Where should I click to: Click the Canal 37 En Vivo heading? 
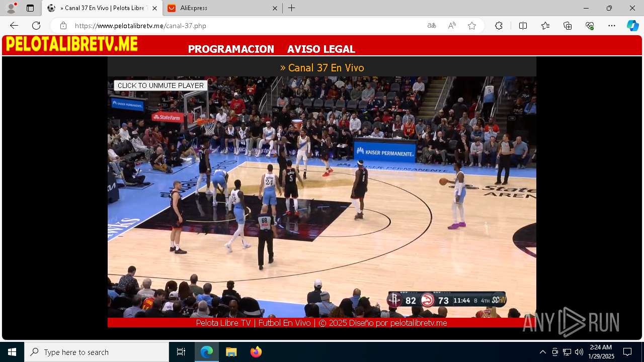[322, 67]
